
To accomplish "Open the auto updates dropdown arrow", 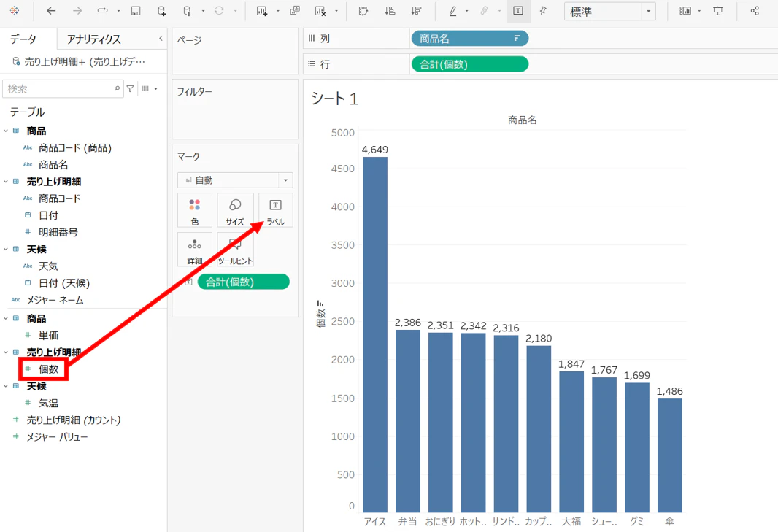I will [x=203, y=11].
